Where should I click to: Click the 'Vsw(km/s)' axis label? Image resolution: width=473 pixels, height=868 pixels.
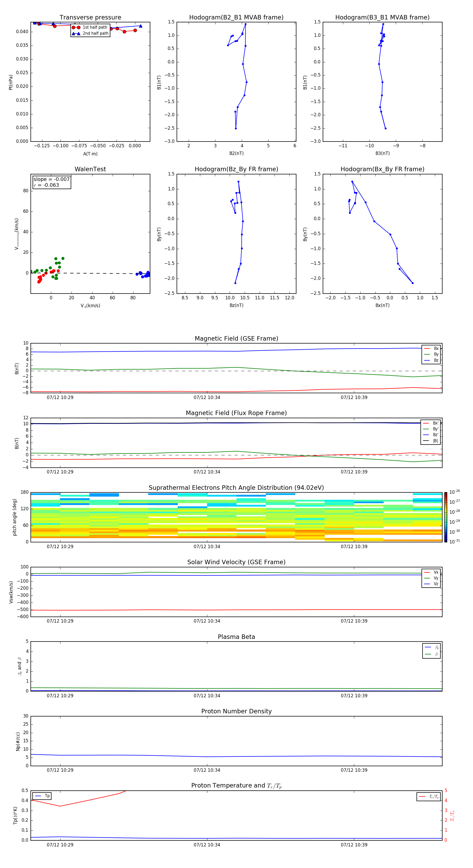pyautogui.click(x=11, y=592)
